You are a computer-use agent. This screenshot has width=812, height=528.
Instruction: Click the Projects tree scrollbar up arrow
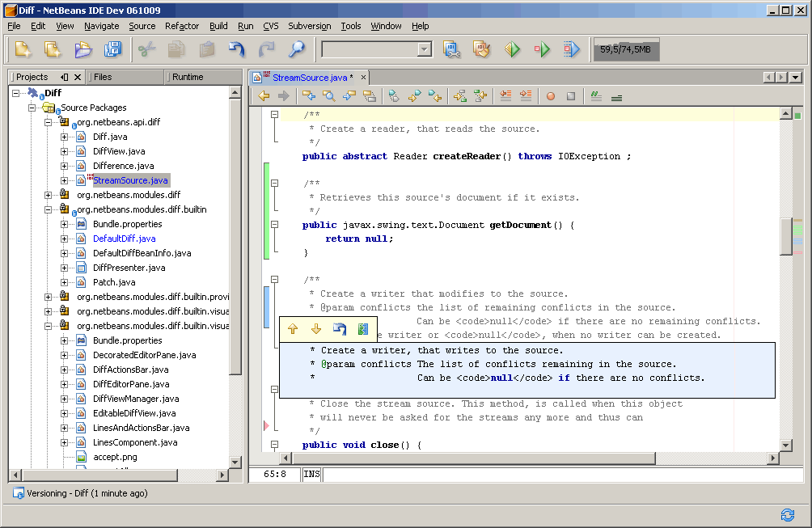pos(235,93)
